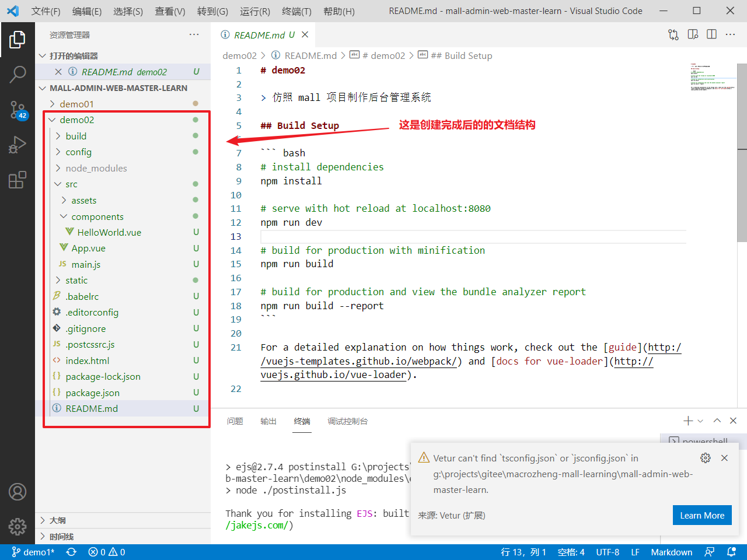Viewport: 747px width, 560px height.
Task: Open the Run and Debug view
Action: coord(18,146)
